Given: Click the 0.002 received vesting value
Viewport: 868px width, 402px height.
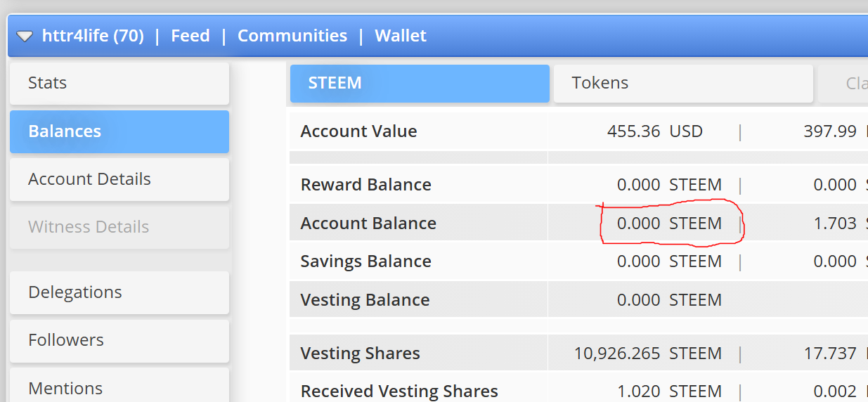Looking at the screenshot, I should [x=835, y=391].
